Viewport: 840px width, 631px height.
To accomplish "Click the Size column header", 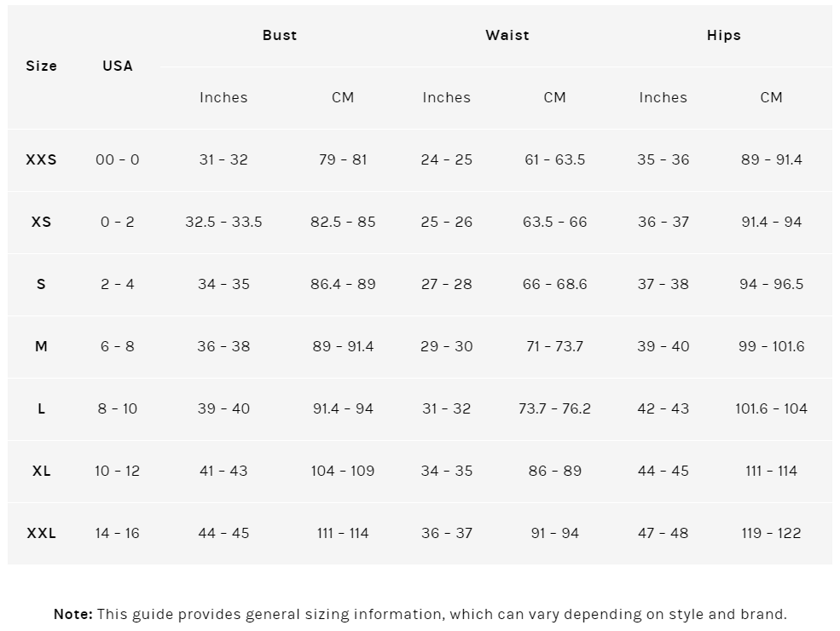I will click(x=41, y=66).
